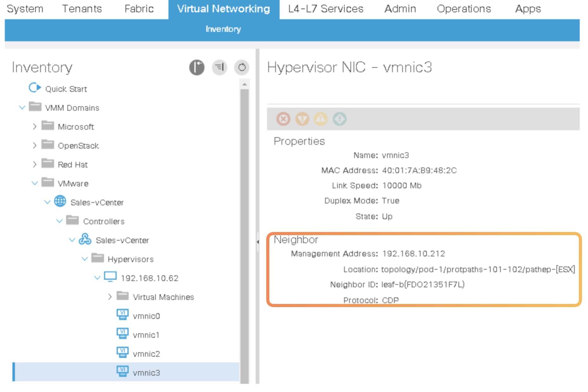The height and width of the screenshot is (392, 588).
Task: Click the yellow minor faults icon
Action: click(321, 119)
